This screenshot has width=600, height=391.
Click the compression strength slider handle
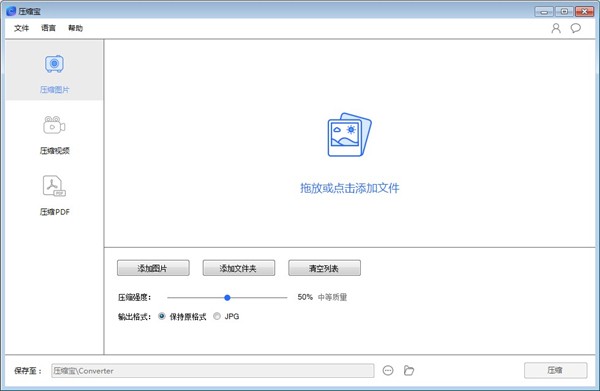pyautogui.click(x=227, y=297)
